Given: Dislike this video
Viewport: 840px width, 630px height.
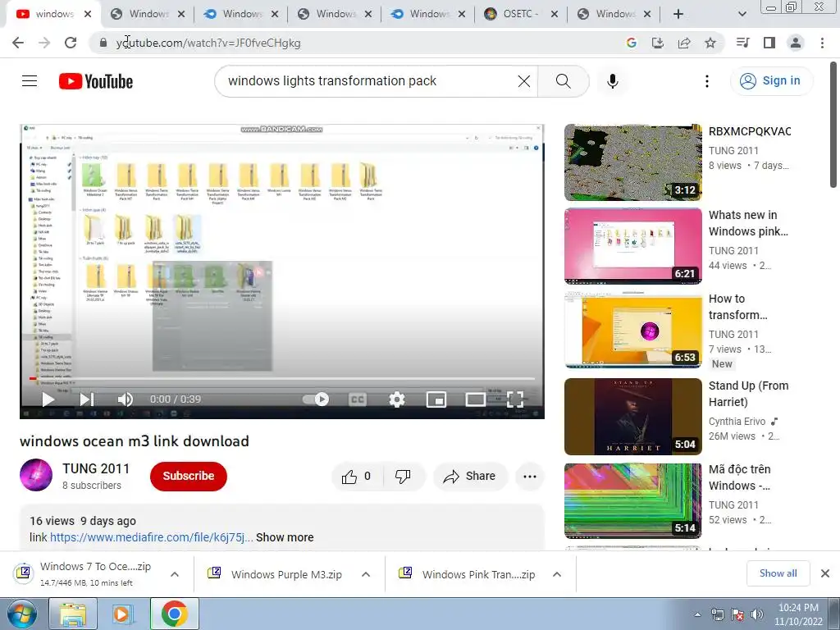Looking at the screenshot, I should pos(403,477).
